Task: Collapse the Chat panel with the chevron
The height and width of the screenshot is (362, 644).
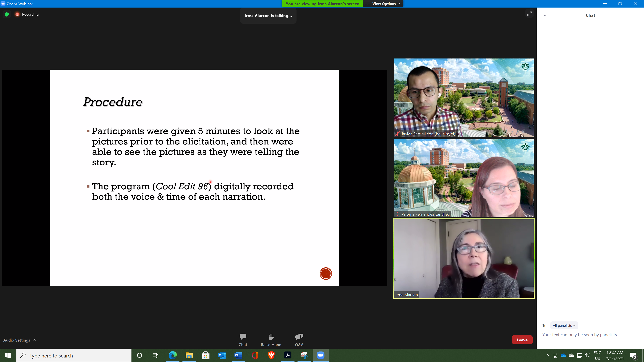Action: [545, 15]
